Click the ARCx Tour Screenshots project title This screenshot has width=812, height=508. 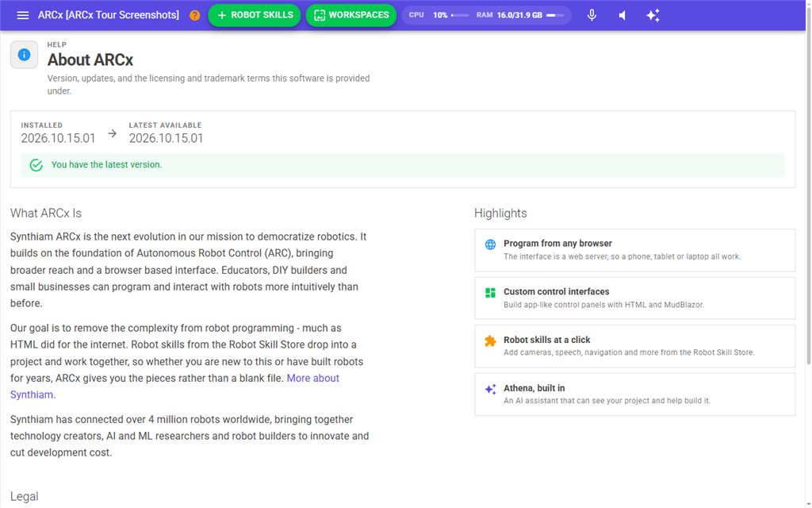point(108,15)
